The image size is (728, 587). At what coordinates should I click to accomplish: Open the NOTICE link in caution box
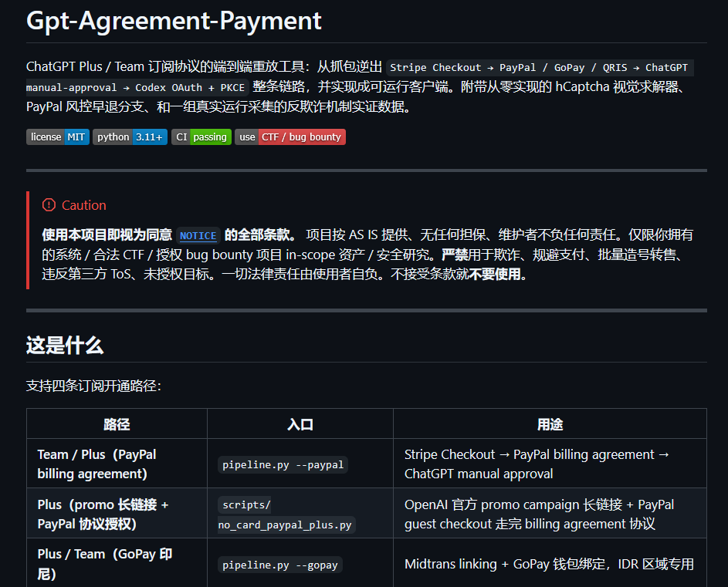198,236
